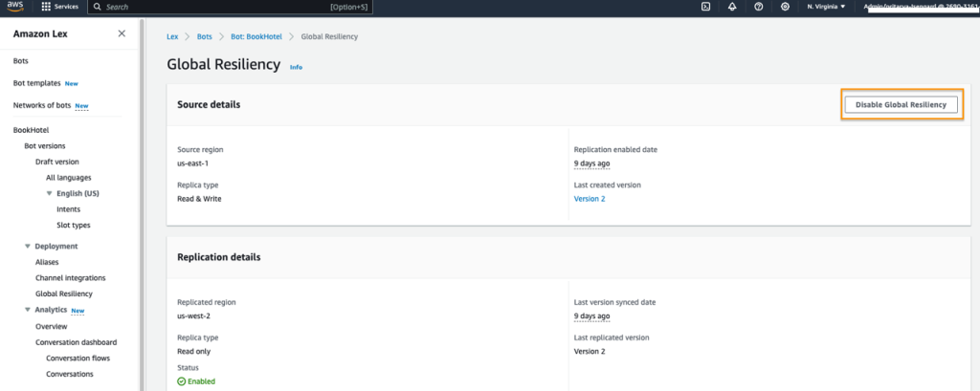
Task: Open the N. Virginia region dropdown
Action: [x=826, y=7]
